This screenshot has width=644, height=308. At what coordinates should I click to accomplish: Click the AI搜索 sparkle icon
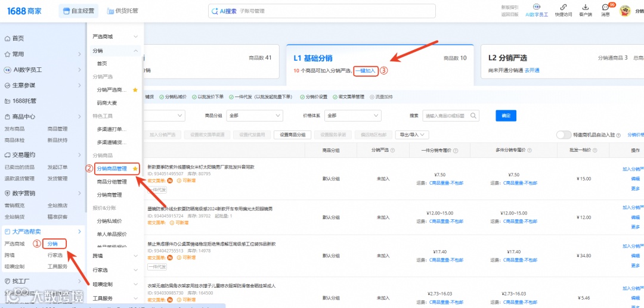click(x=215, y=11)
